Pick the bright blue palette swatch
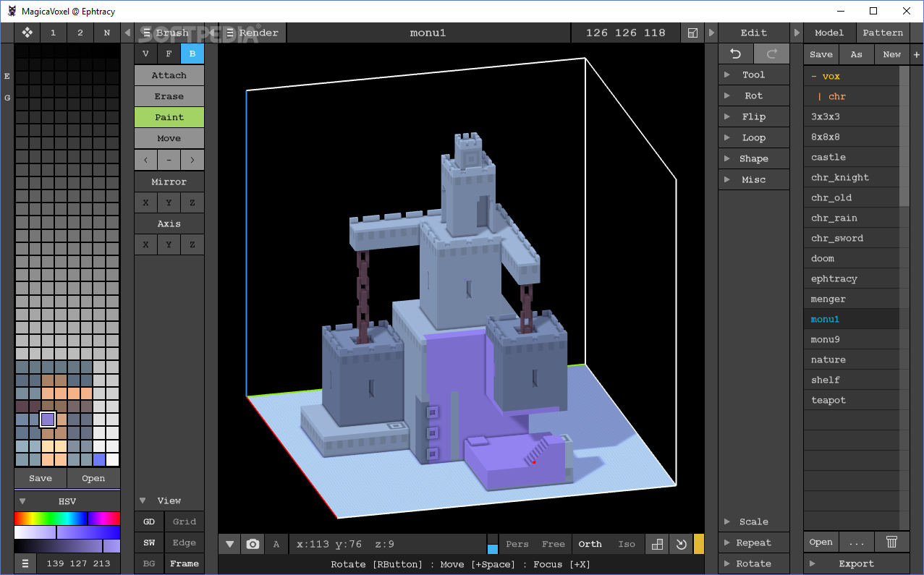Viewport: 924px width, 575px height. click(99, 459)
